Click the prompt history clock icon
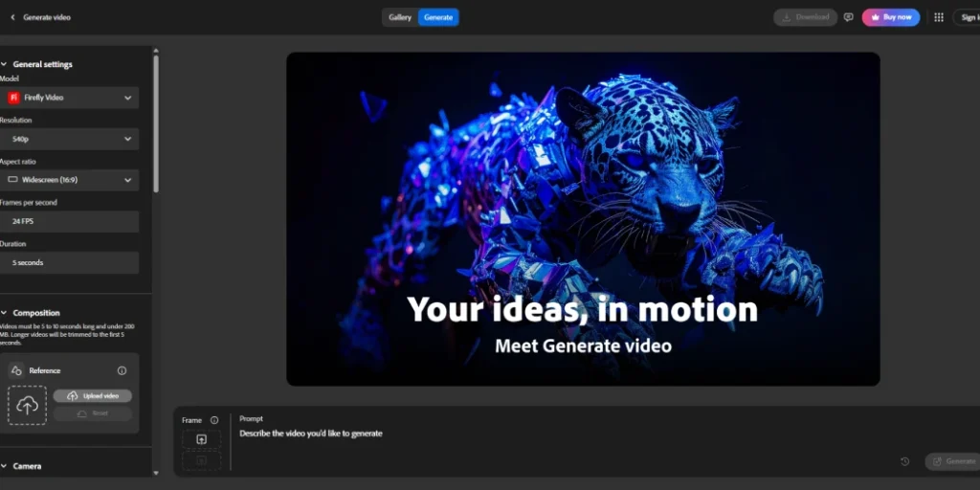980x490 pixels. (904, 461)
